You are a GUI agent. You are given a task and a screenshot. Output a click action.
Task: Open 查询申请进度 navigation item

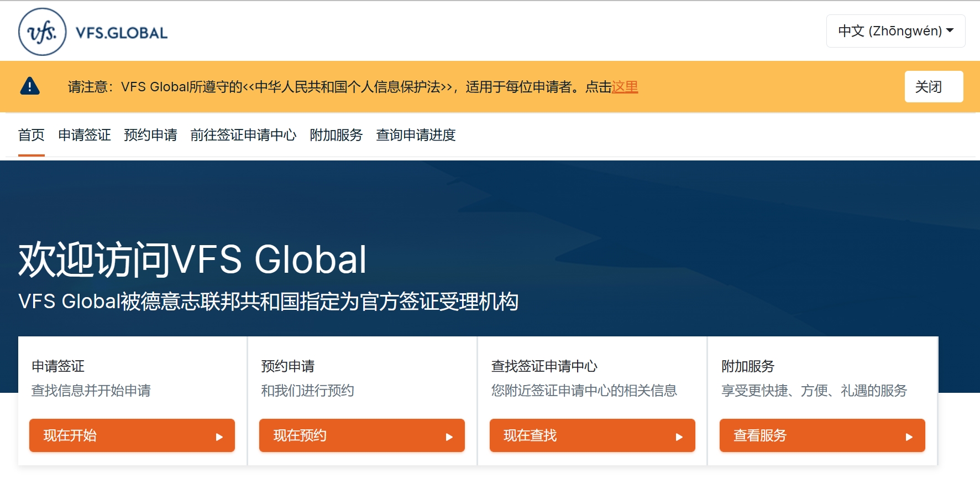click(416, 135)
